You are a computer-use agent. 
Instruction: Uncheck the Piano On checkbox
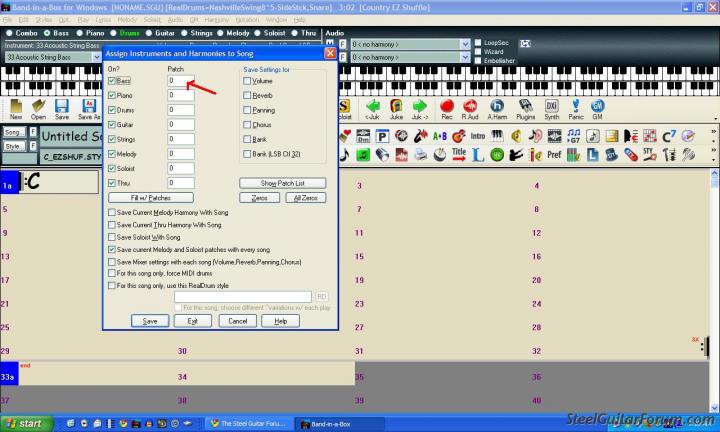(x=112, y=95)
